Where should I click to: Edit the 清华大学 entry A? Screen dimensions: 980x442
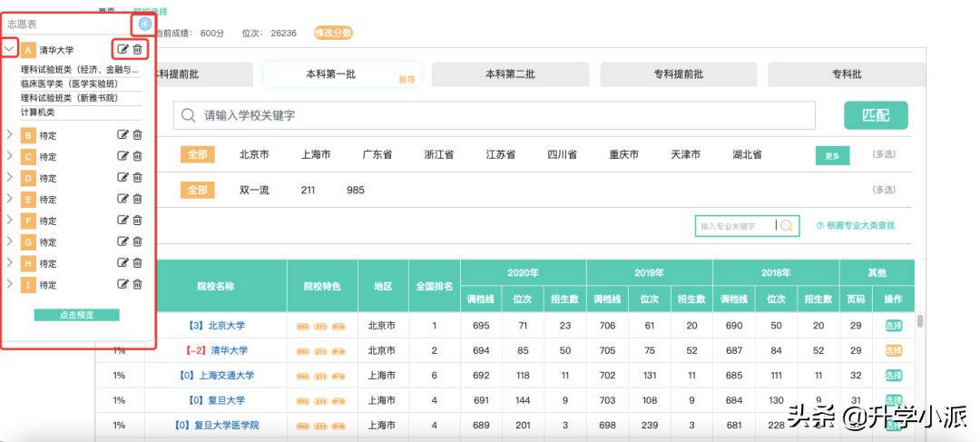point(123,49)
